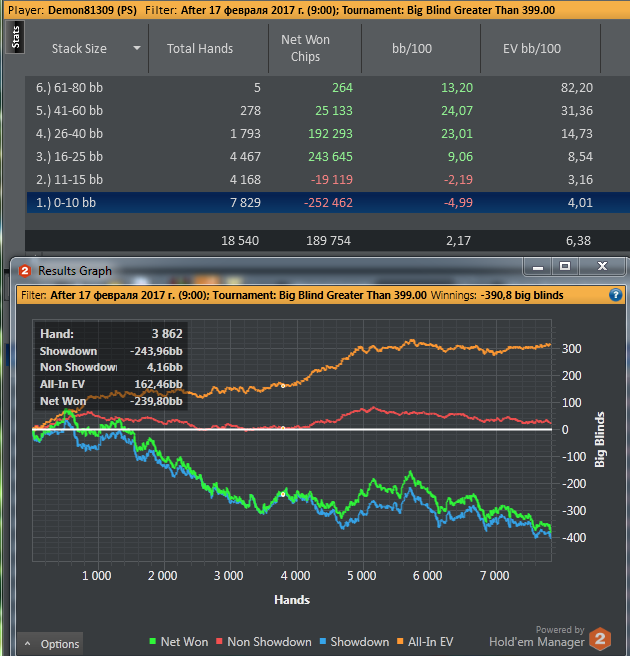
Task: Click the All-In EV line data point marker
Action: pos(283,386)
